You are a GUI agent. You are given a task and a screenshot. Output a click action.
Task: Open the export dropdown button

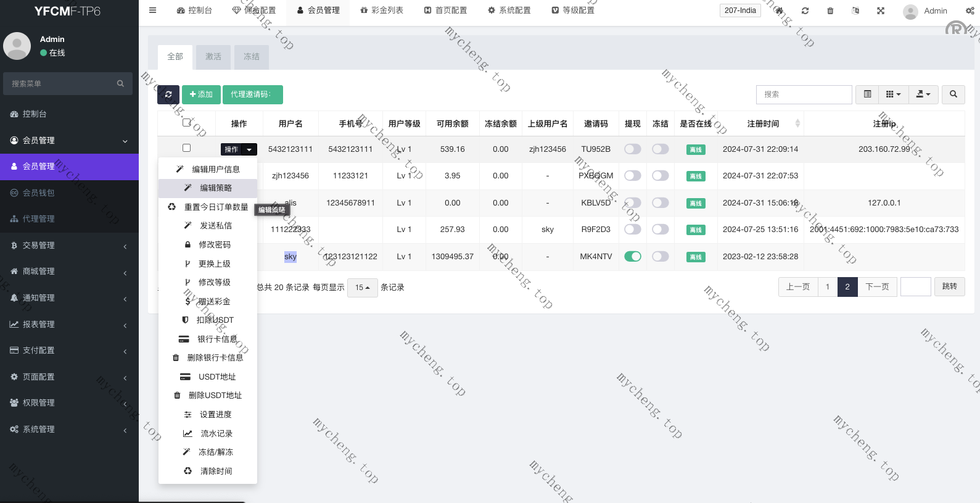(923, 94)
